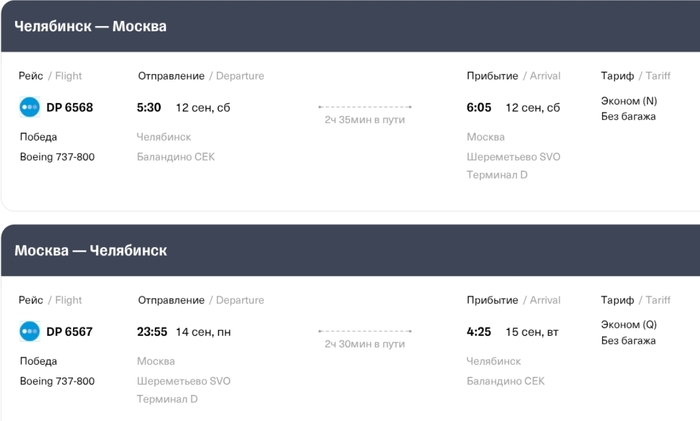The image size is (700, 421).
Task: Click arrival time 6:05
Action: (479, 107)
